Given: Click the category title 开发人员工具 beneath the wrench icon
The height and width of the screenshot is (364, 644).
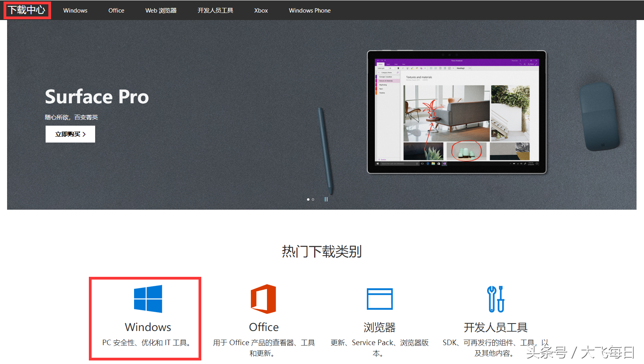Looking at the screenshot, I should click(495, 327).
